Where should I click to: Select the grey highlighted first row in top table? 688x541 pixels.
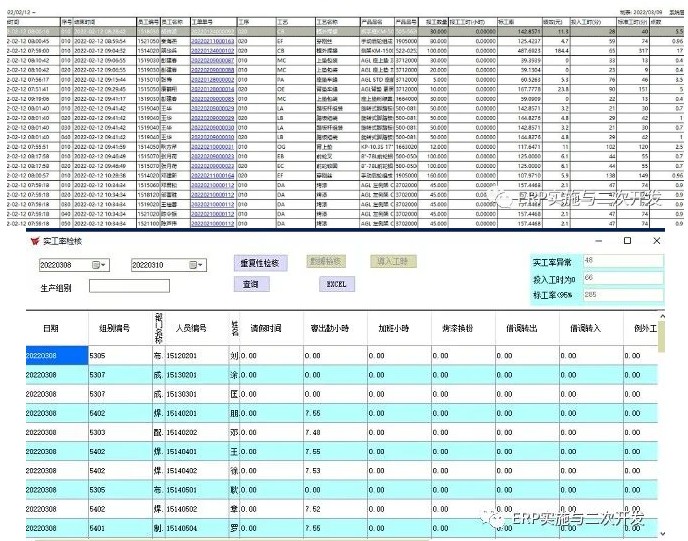pos(345,31)
